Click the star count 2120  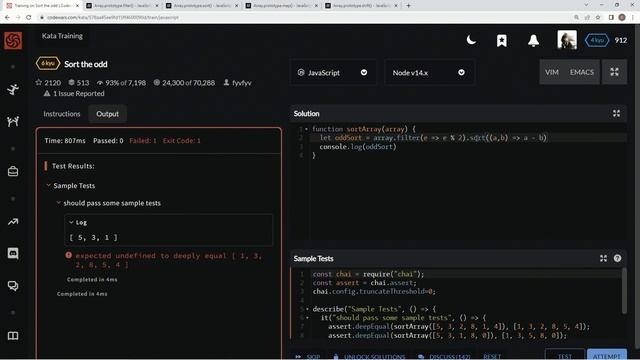pos(48,82)
